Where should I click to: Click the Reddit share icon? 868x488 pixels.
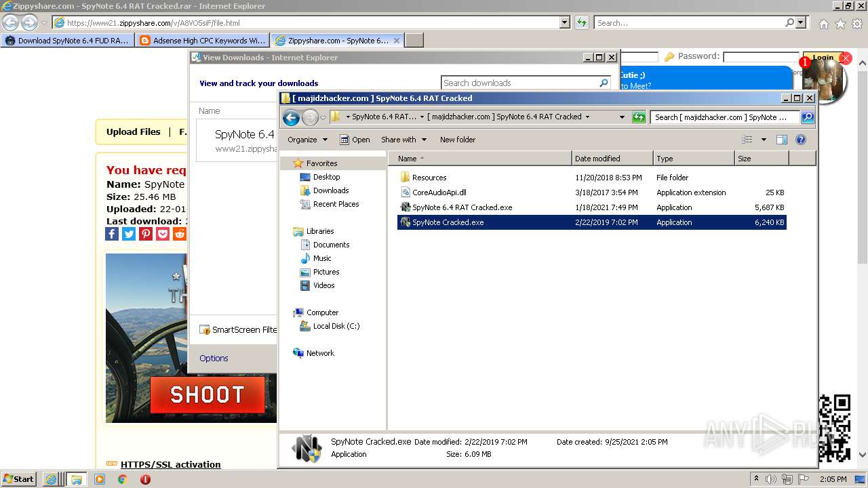(180, 234)
